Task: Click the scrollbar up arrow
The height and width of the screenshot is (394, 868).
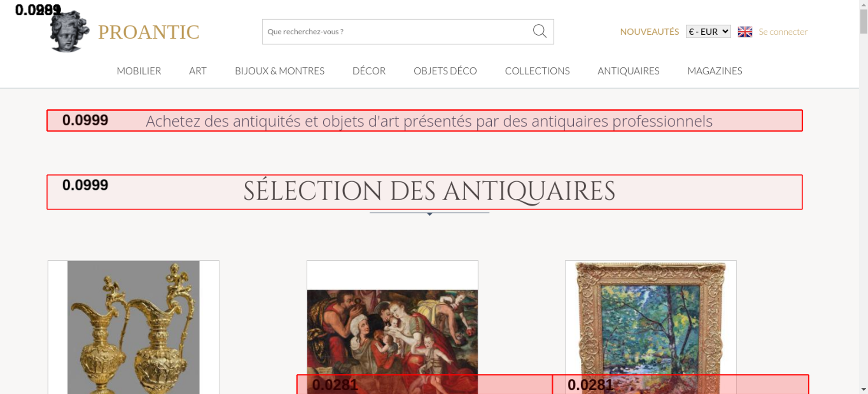Action: (x=863, y=4)
